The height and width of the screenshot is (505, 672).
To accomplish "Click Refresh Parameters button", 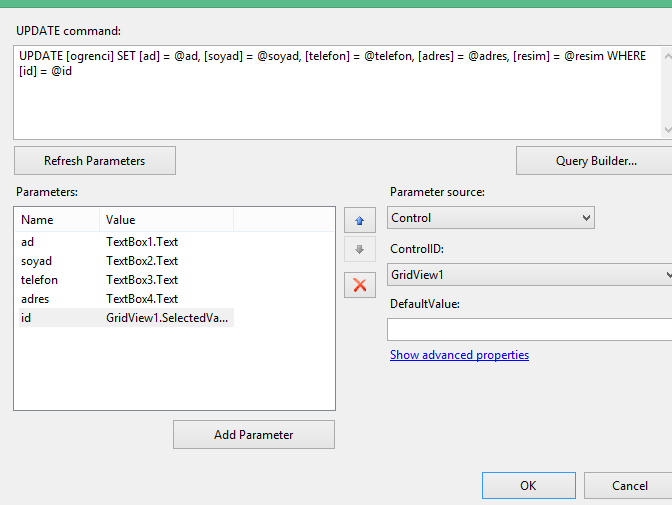I will tap(95, 161).
